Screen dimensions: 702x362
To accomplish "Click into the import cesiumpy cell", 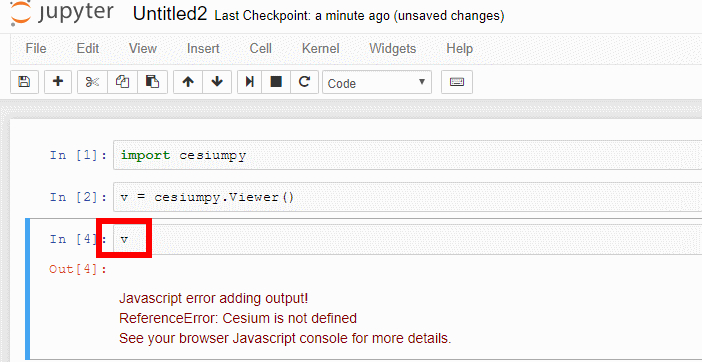I will tap(407, 155).
